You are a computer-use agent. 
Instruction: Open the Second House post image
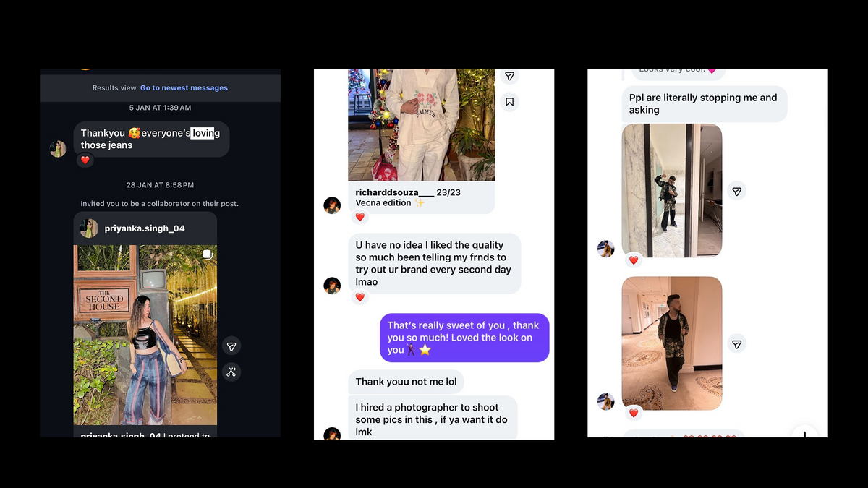coord(145,334)
